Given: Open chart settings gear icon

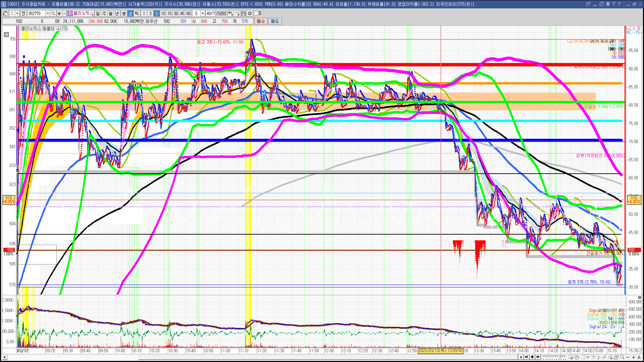Looking at the screenshot, I should (x=250, y=13).
